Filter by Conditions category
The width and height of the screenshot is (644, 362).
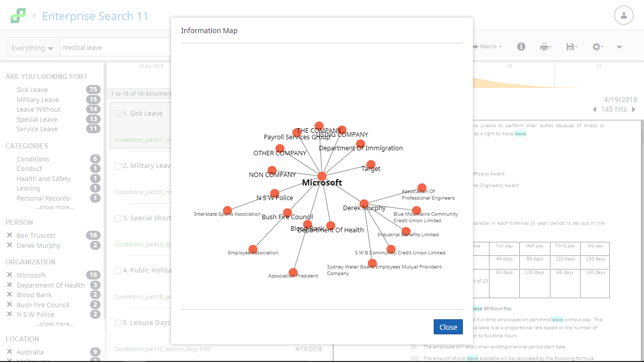tap(33, 159)
